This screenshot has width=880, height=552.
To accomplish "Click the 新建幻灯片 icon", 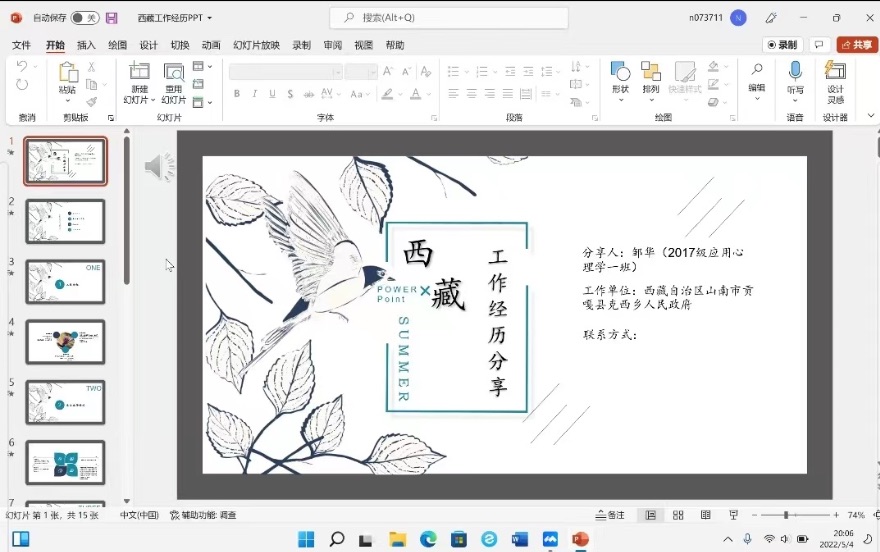I will point(139,72).
